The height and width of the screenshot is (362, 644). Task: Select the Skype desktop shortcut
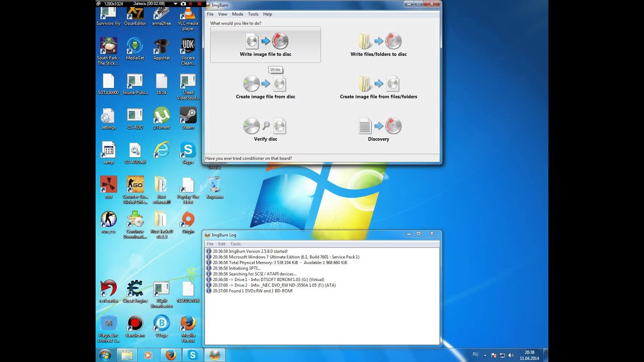(188, 153)
